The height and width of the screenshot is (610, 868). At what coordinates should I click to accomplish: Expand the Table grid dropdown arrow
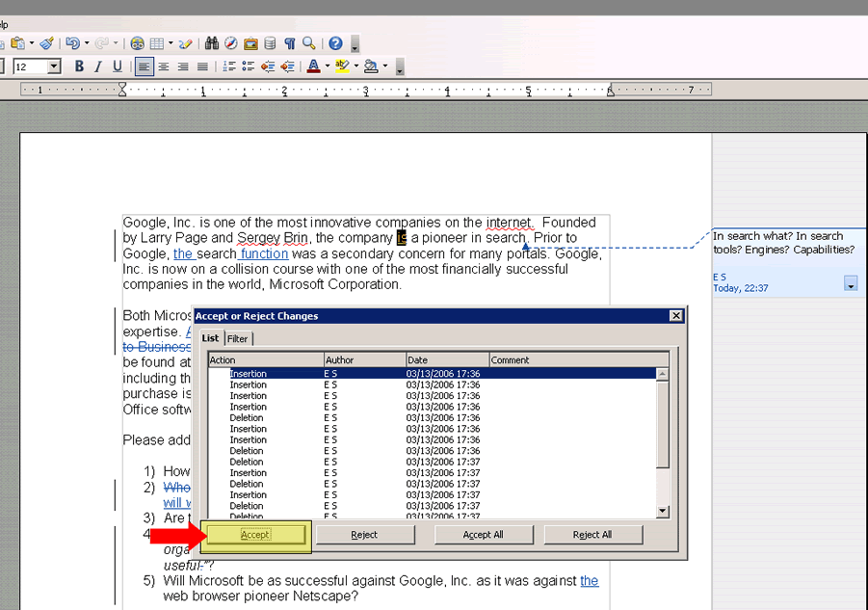[x=171, y=43]
